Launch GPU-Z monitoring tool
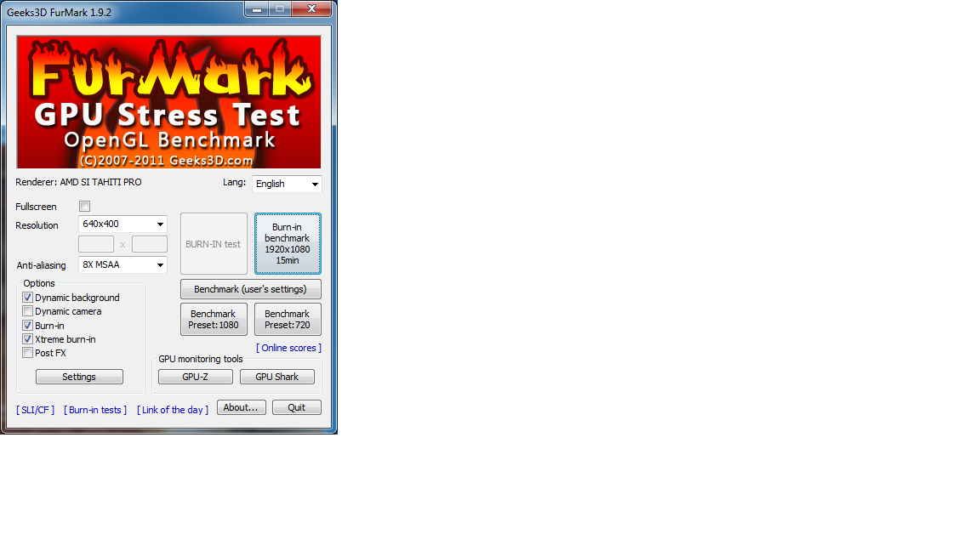Screen dimensions: 980x551 pyautogui.click(x=196, y=377)
